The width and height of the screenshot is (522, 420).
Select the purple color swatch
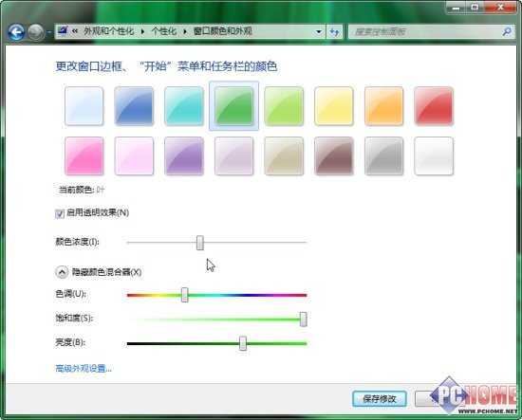[184, 156]
